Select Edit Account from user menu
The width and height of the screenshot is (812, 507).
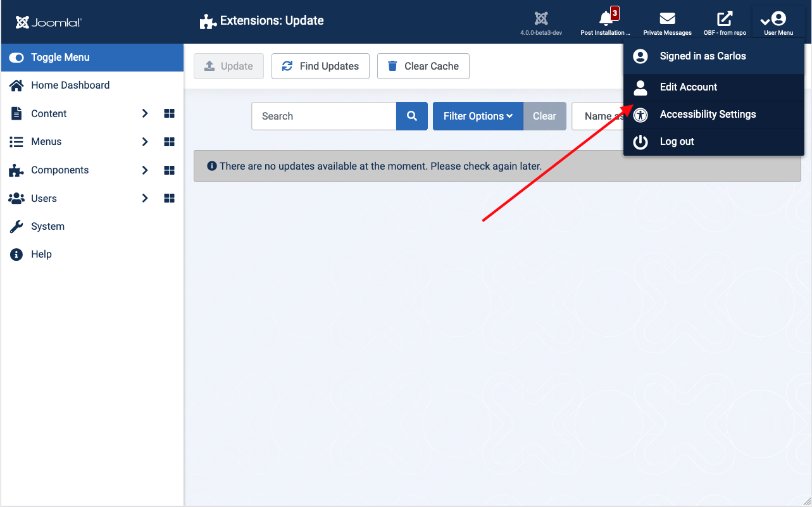coord(689,87)
